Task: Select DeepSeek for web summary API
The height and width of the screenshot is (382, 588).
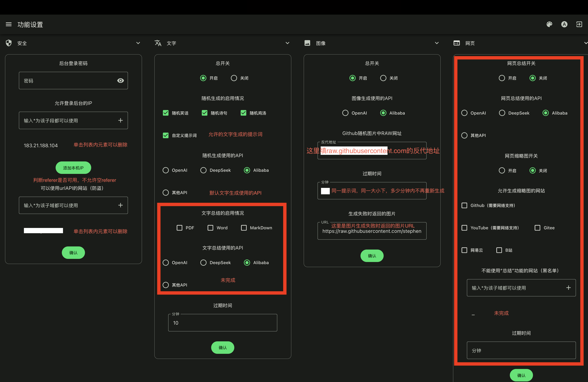Action: [502, 113]
